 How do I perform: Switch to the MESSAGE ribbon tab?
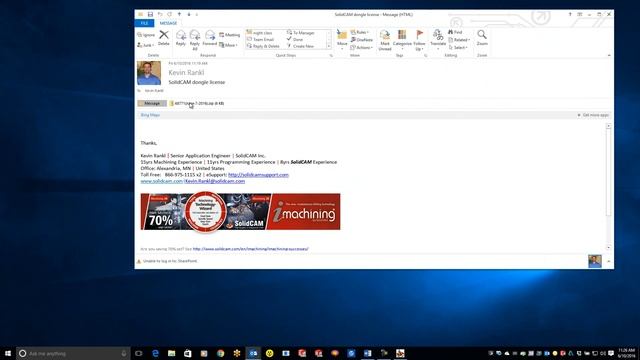[x=168, y=23]
